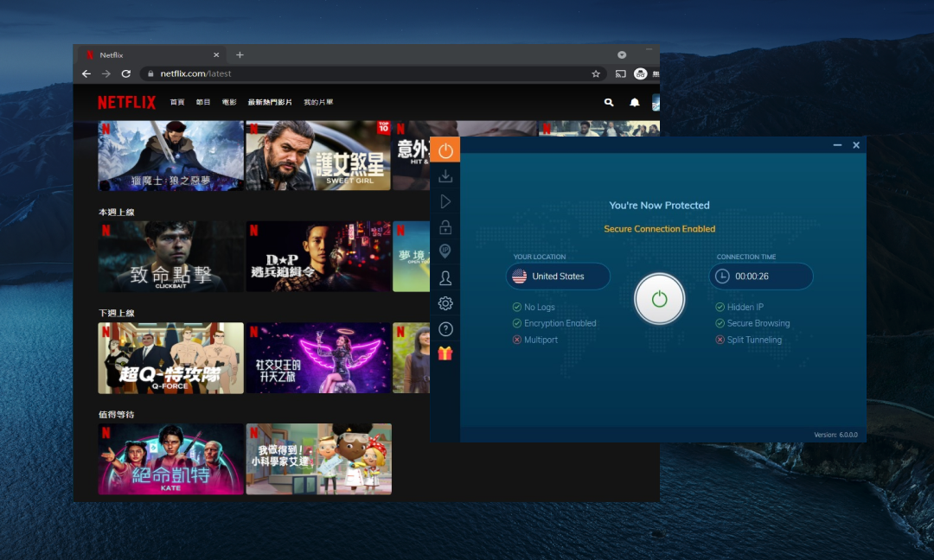The image size is (934, 560).
Task: Select 我的片單 in Netflix navigation
Action: pyautogui.click(x=318, y=102)
